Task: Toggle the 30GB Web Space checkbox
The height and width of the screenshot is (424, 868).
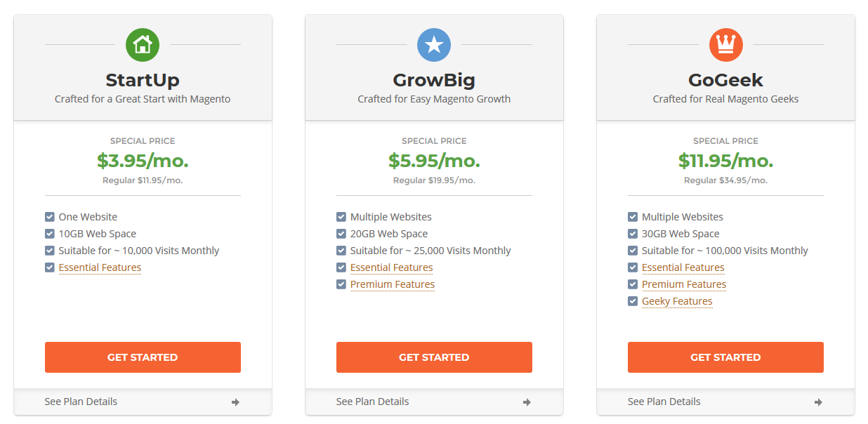Action: pos(633,234)
